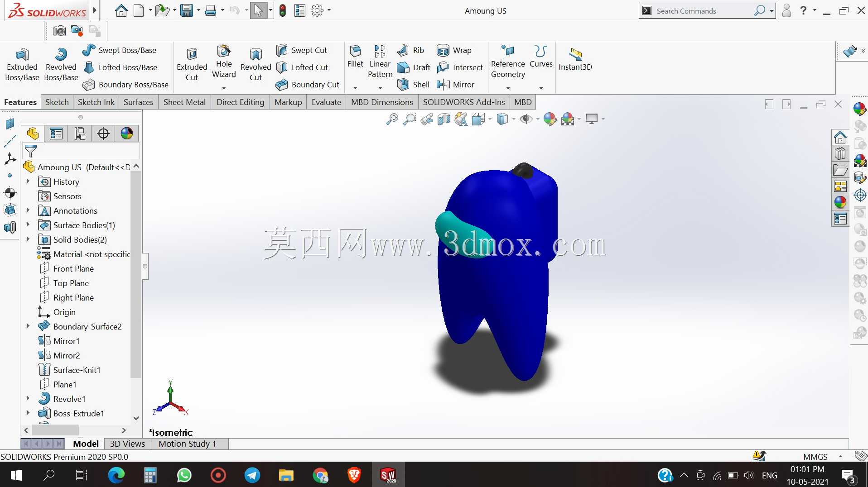Click the Section View icon
Screen dimensions: 868x487
[x=444, y=119]
